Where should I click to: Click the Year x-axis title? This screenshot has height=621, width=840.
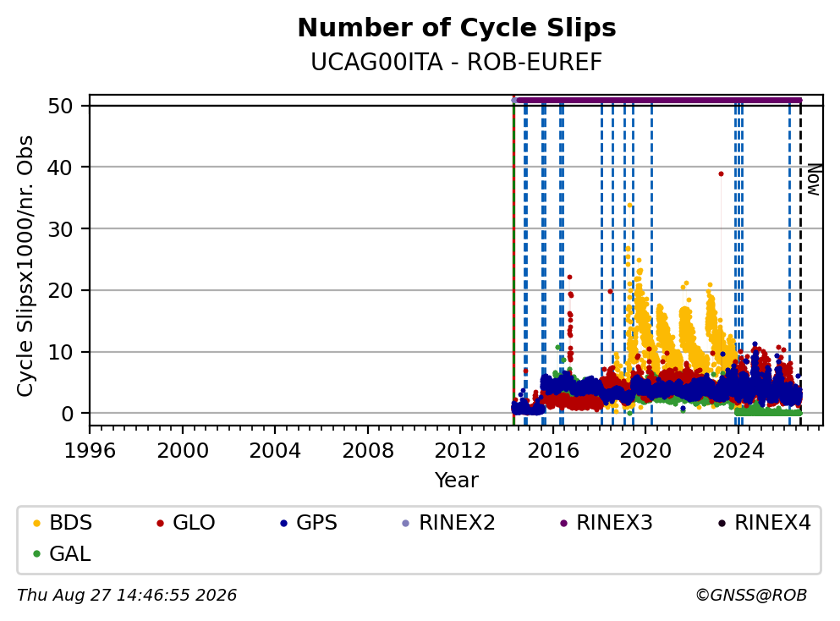pyautogui.click(x=457, y=480)
